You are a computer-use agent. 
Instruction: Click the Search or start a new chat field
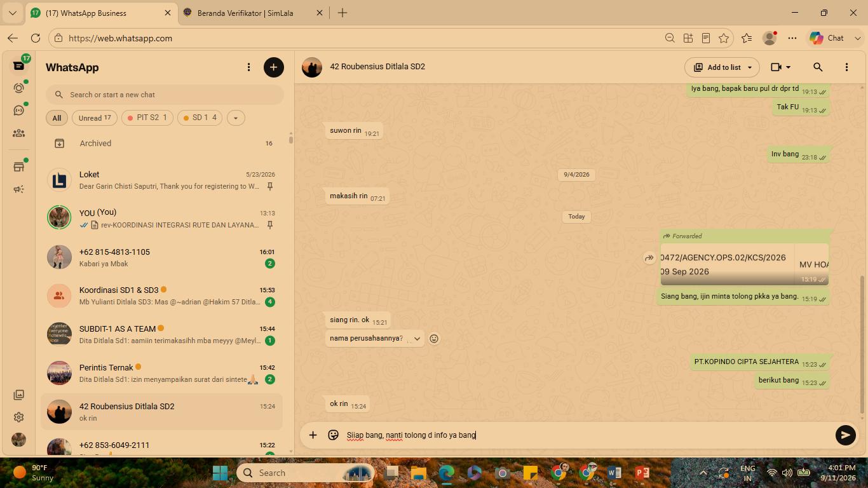pos(165,95)
